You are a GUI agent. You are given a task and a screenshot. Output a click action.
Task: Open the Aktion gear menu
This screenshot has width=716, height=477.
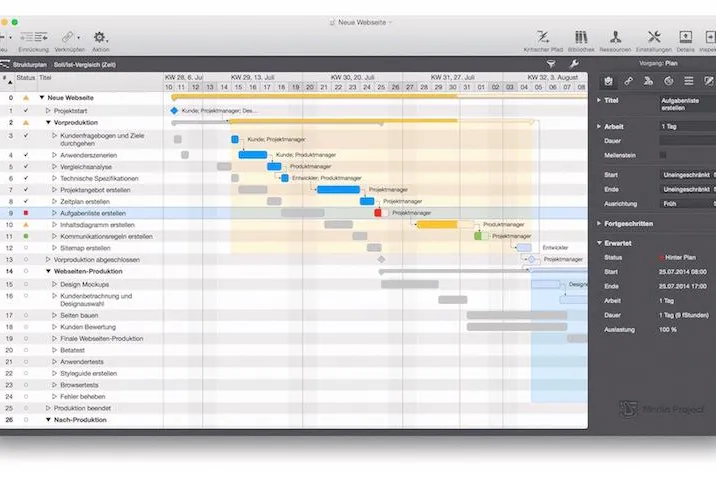[x=100, y=37]
